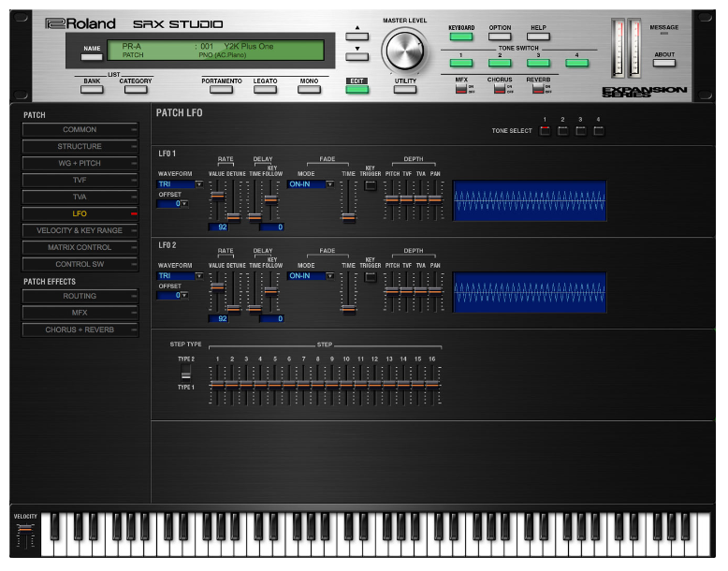Select tone 2 in Tone Select
The width and height of the screenshot is (728, 571).
coord(562,131)
